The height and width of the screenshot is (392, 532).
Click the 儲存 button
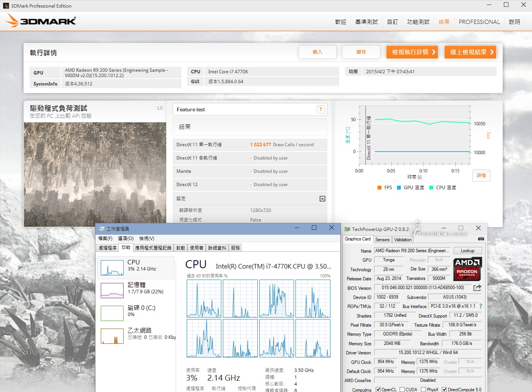tap(361, 52)
